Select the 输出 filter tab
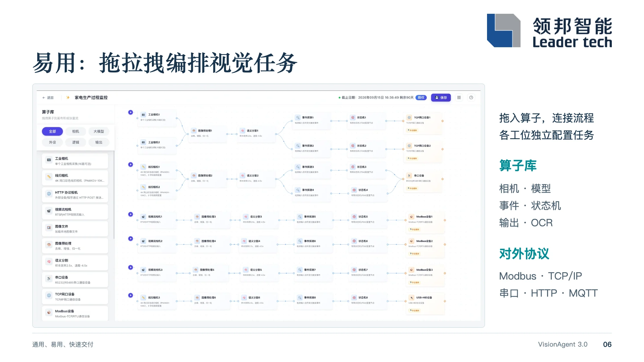Image resolution: width=644 pixels, height=362 pixels. pos(99,142)
